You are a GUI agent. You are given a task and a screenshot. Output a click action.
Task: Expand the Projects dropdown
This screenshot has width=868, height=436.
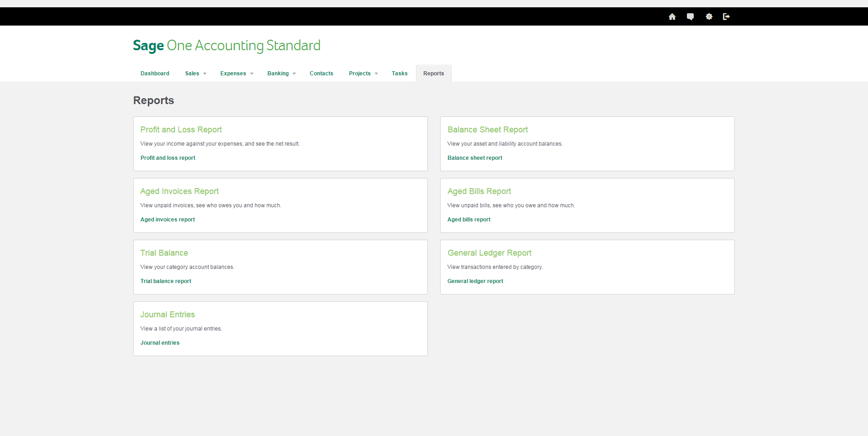(x=363, y=73)
